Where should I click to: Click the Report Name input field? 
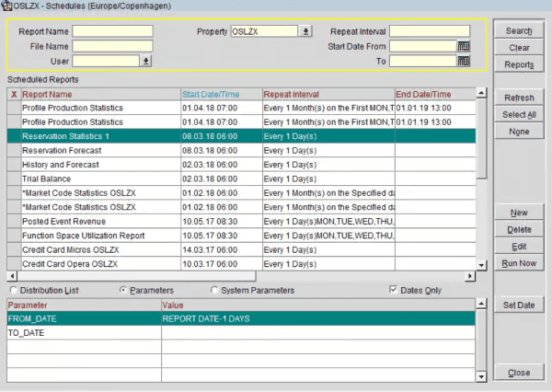[x=112, y=31]
